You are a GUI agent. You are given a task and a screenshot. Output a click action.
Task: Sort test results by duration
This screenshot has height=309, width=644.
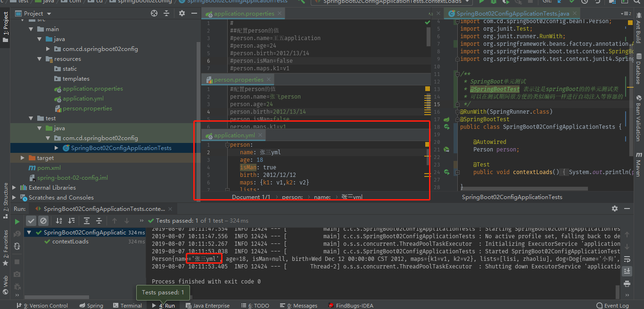(x=72, y=221)
